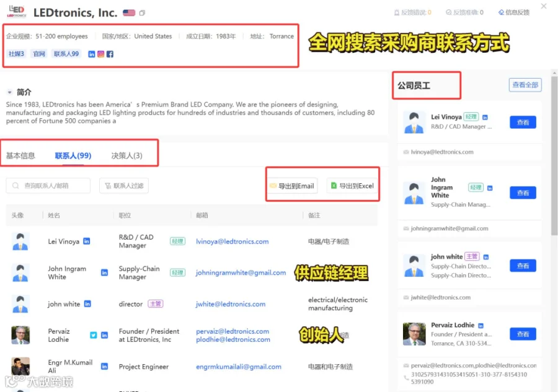Image resolution: width=558 pixels, height=392 pixels.
Task: Click 主管 tag in john white row
Action: click(x=155, y=304)
